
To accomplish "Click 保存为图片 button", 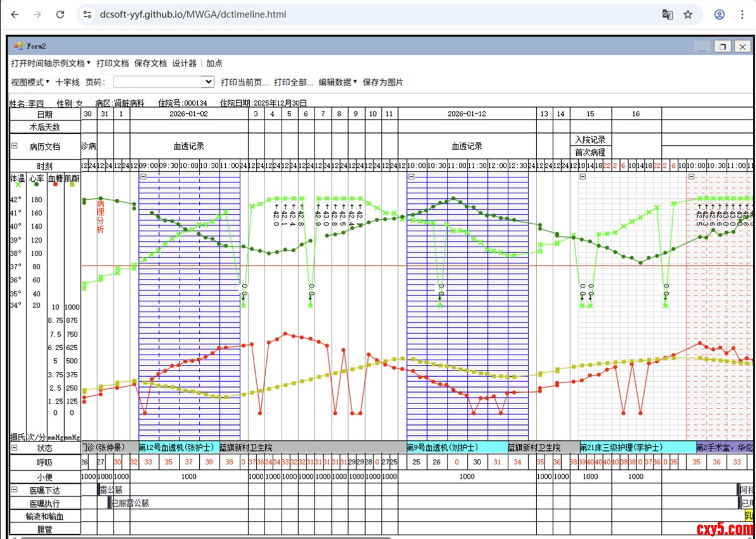I will pos(382,82).
